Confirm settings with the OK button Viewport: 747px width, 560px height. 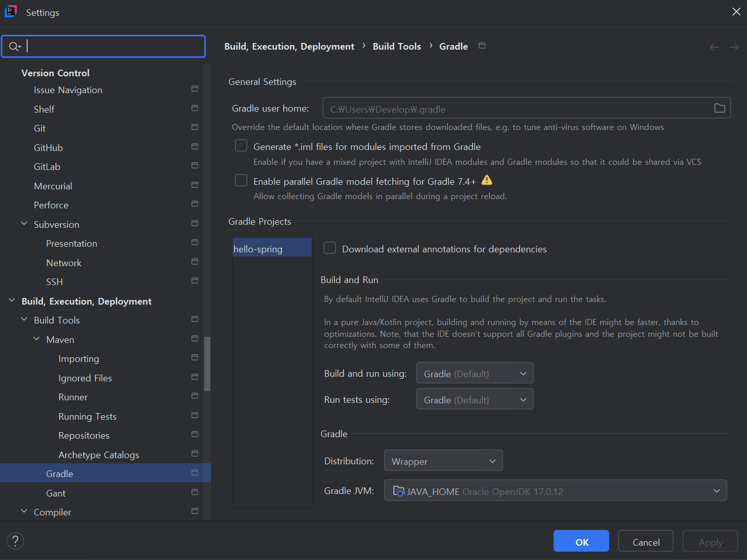[581, 541]
